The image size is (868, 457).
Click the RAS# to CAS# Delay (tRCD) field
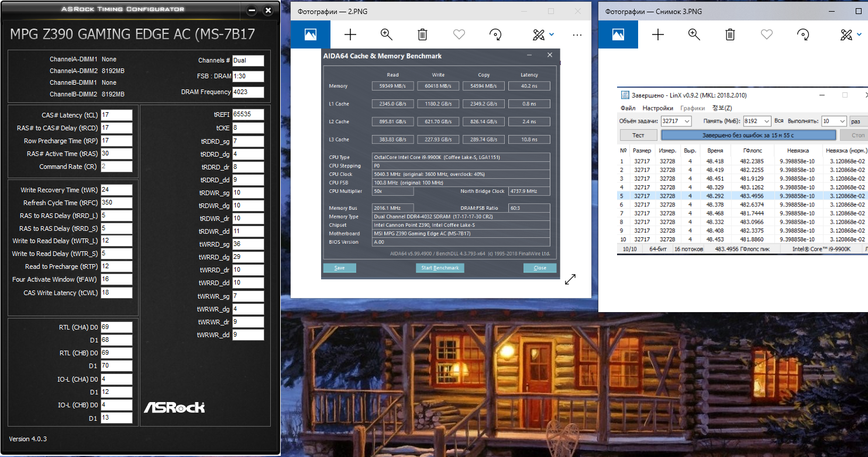coord(116,128)
